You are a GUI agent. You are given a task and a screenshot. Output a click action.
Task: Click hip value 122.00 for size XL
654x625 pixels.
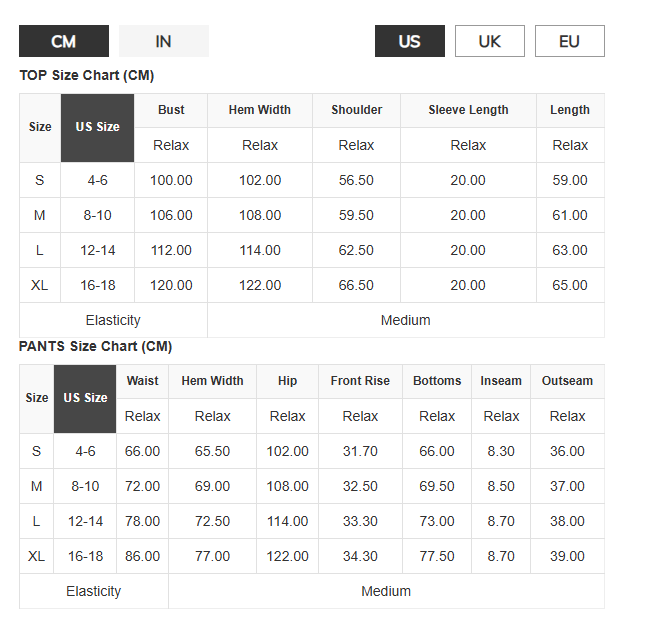point(287,556)
